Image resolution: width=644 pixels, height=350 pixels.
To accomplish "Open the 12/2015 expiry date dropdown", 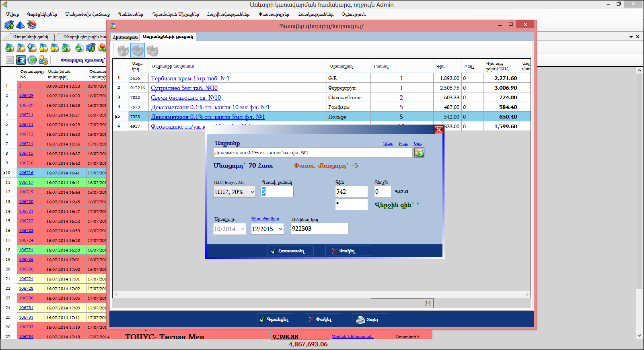I will click(x=280, y=229).
